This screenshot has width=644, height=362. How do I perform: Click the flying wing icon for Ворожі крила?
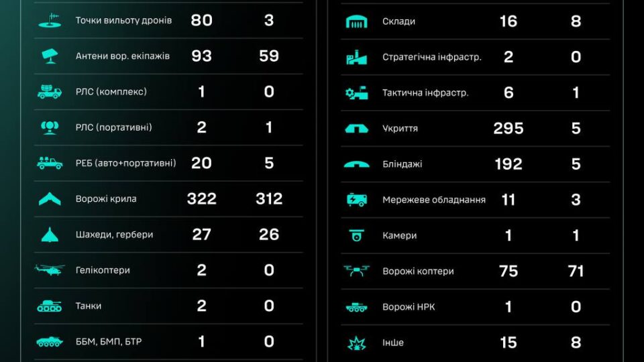click(50, 199)
